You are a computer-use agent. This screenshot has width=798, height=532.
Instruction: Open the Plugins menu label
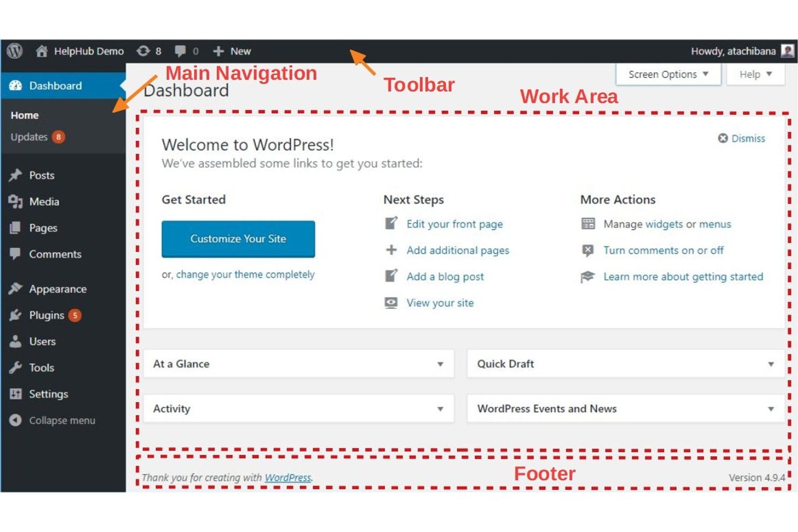[x=46, y=315]
